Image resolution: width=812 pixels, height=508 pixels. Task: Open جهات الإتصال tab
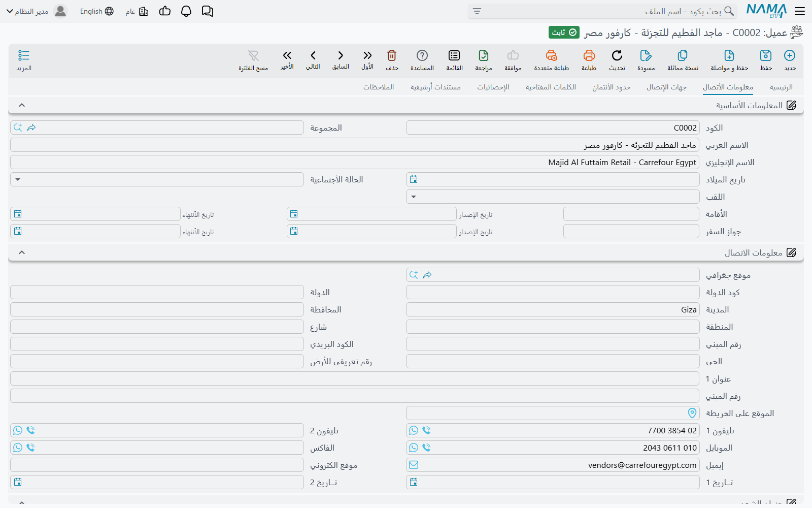click(x=666, y=87)
